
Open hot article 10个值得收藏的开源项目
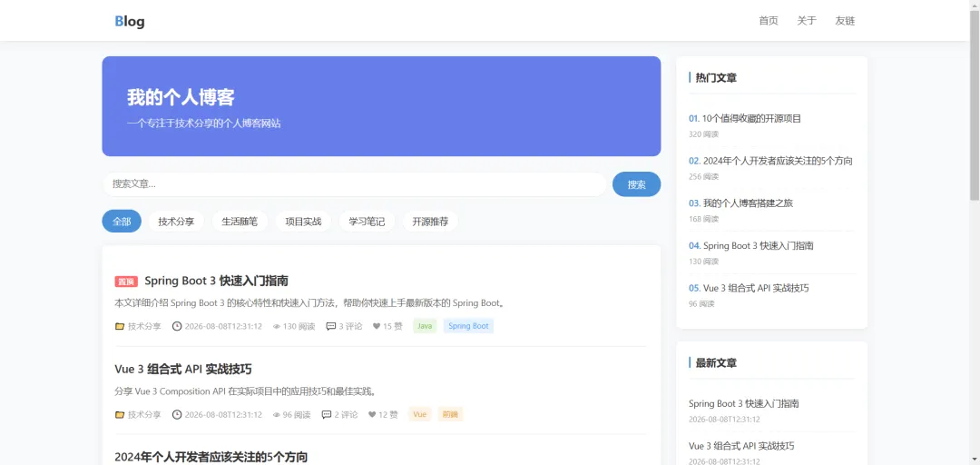(x=752, y=118)
